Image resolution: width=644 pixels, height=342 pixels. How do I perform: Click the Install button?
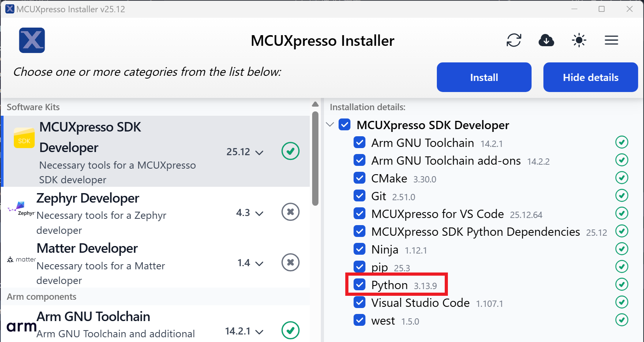pyautogui.click(x=484, y=77)
